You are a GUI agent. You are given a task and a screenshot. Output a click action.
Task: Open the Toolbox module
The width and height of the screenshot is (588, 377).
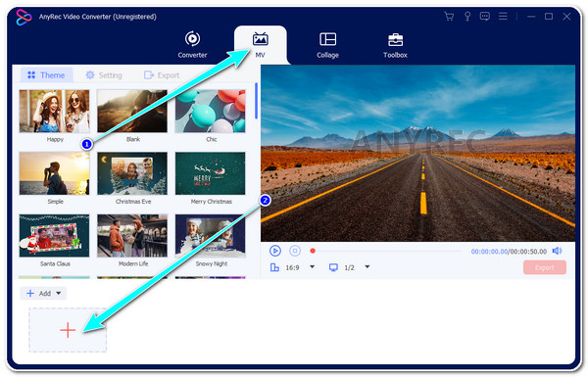click(x=395, y=45)
